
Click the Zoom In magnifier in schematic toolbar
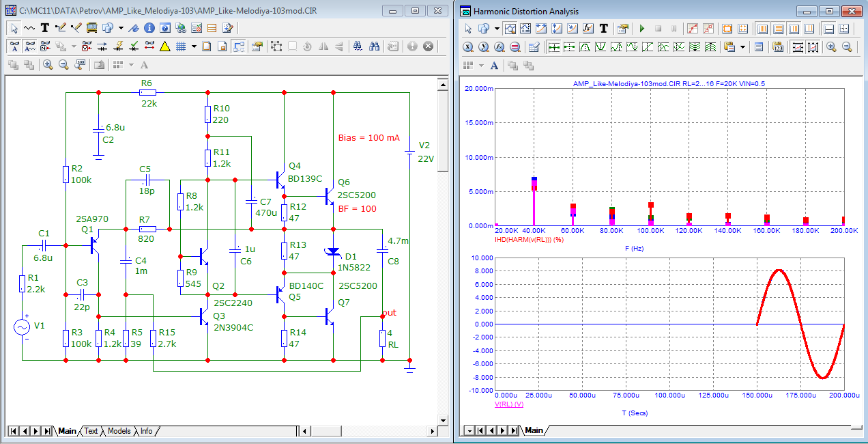click(48, 64)
